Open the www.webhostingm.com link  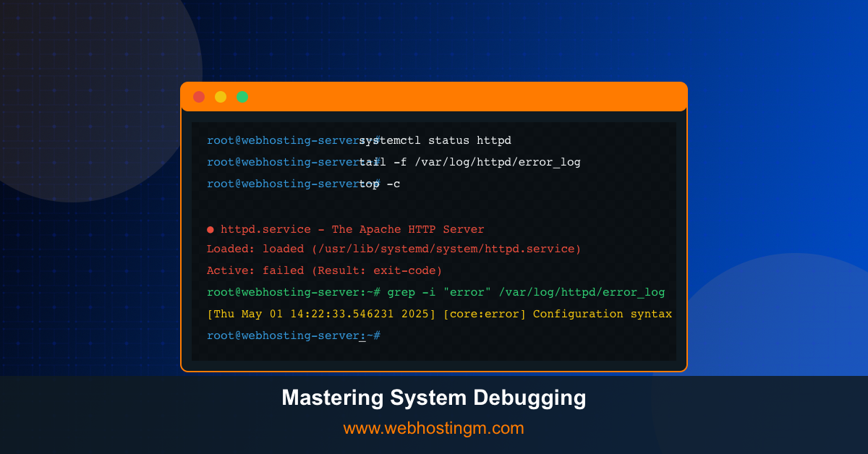[x=434, y=428]
